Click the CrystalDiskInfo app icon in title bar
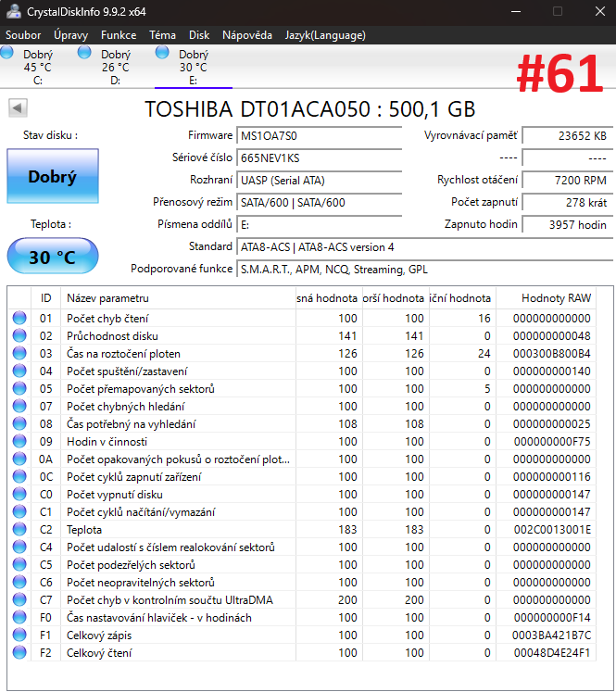The height and width of the screenshot is (692, 616). point(13,11)
